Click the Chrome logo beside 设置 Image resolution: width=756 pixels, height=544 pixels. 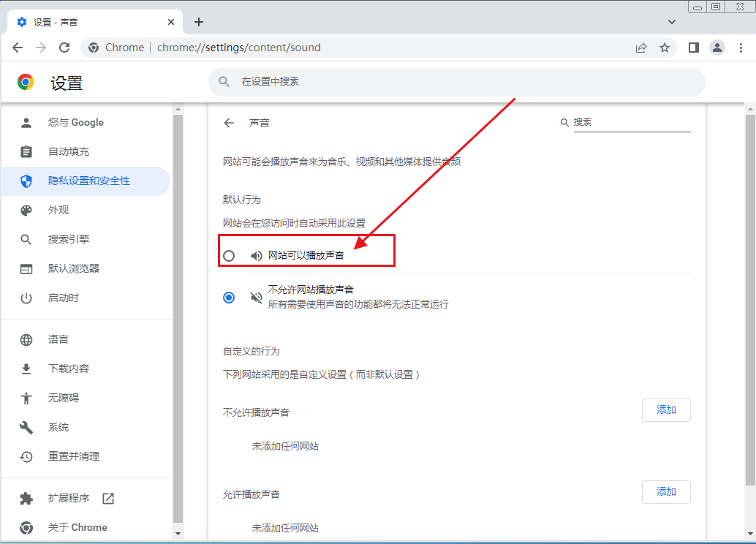26,83
